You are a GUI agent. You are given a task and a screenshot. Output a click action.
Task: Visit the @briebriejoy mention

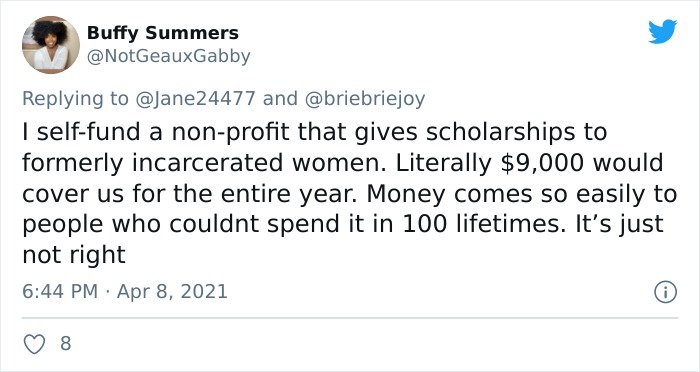tap(365, 99)
